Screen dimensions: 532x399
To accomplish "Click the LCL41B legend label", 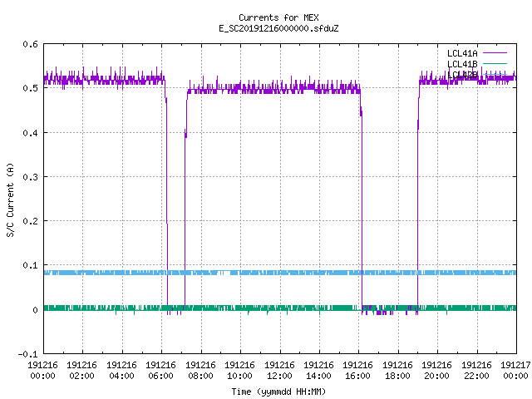I will point(462,64).
